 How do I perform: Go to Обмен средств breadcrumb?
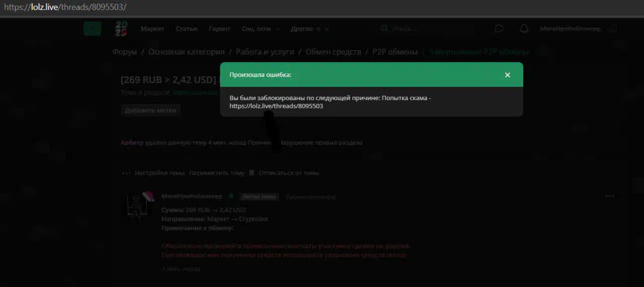click(333, 52)
